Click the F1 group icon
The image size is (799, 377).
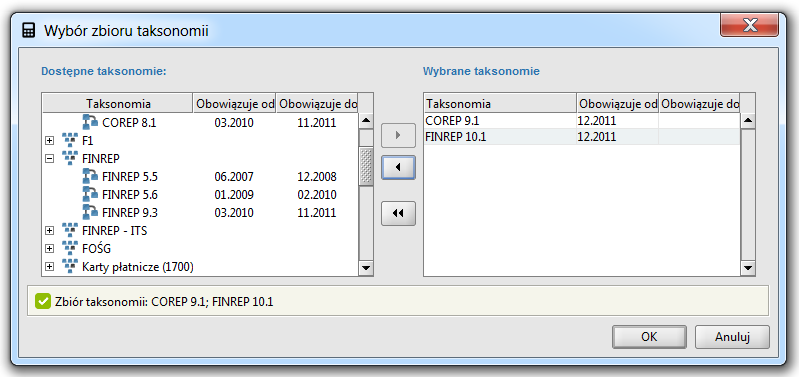pos(70,140)
